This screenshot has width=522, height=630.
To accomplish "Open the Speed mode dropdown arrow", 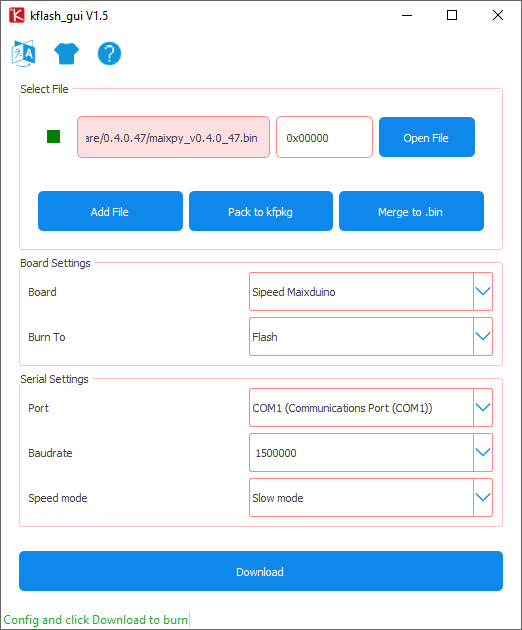I will pyautogui.click(x=483, y=497).
